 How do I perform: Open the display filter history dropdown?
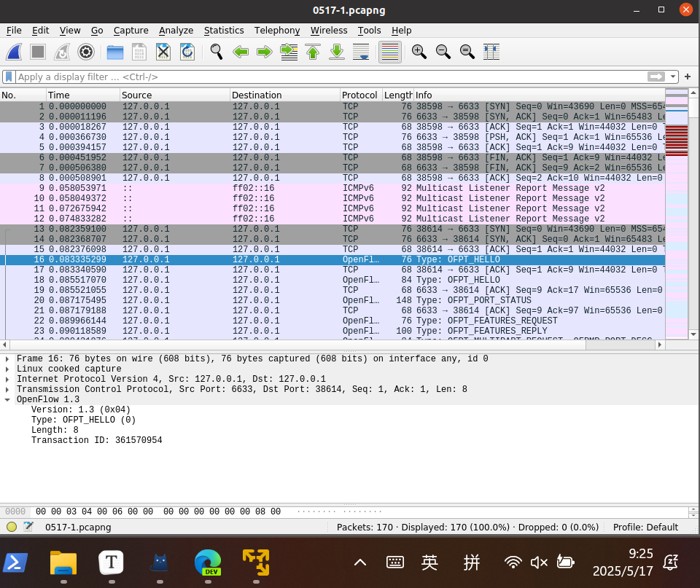click(x=673, y=77)
